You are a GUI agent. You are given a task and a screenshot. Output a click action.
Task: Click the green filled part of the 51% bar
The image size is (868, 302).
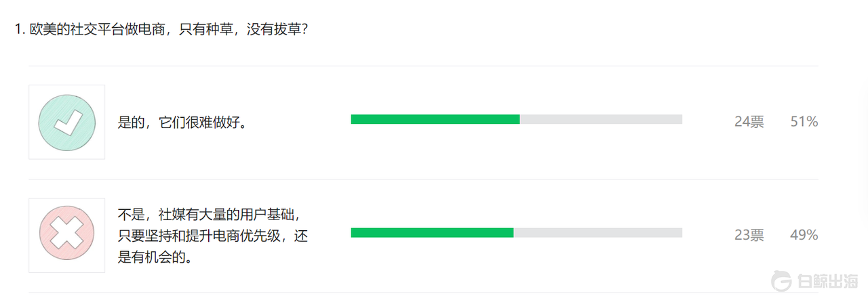[x=435, y=120]
